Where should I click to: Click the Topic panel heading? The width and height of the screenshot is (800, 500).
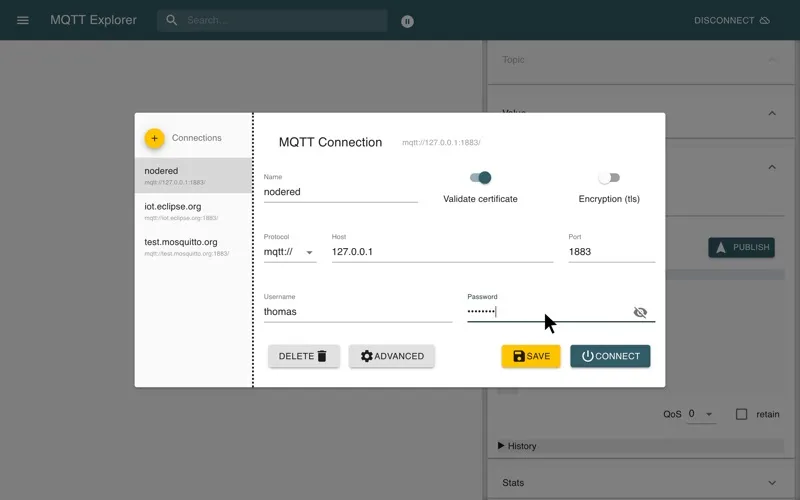pyautogui.click(x=513, y=60)
